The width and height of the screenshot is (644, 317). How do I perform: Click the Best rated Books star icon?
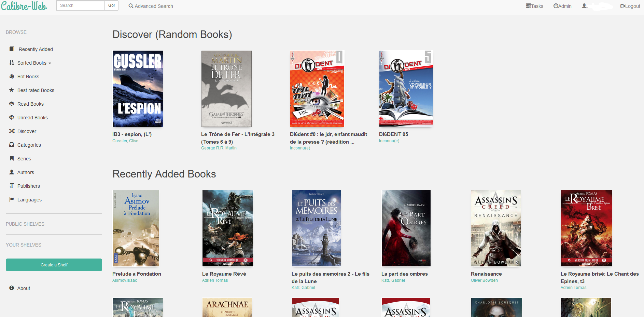pyautogui.click(x=12, y=90)
